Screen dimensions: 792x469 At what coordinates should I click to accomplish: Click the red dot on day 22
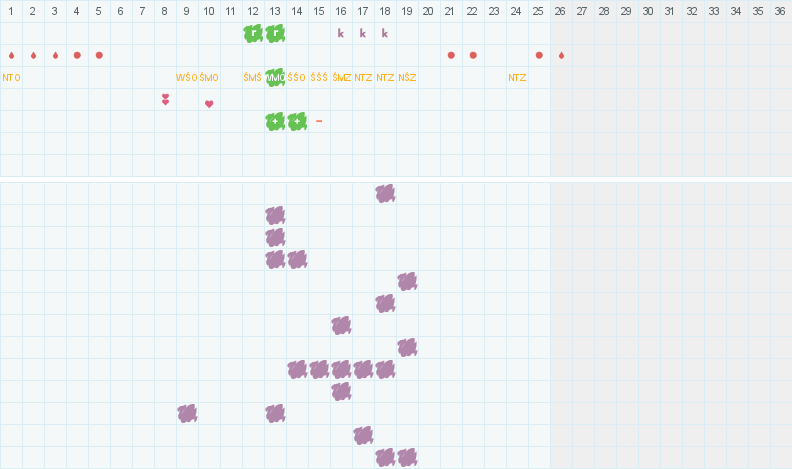pyautogui.click(x=473, y=55)
